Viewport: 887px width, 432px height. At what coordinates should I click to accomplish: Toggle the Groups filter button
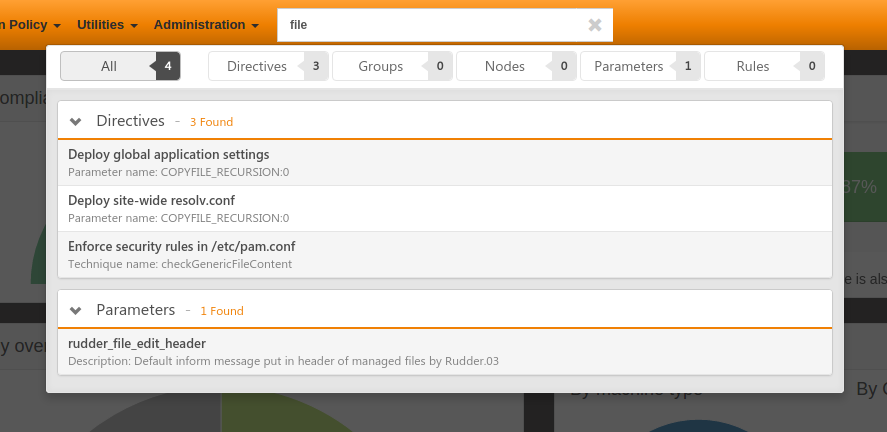[392, 66]
